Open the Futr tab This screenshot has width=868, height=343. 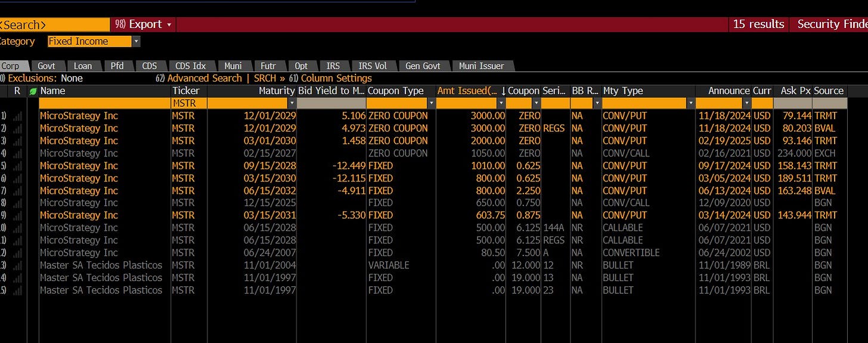click(268, 66)
